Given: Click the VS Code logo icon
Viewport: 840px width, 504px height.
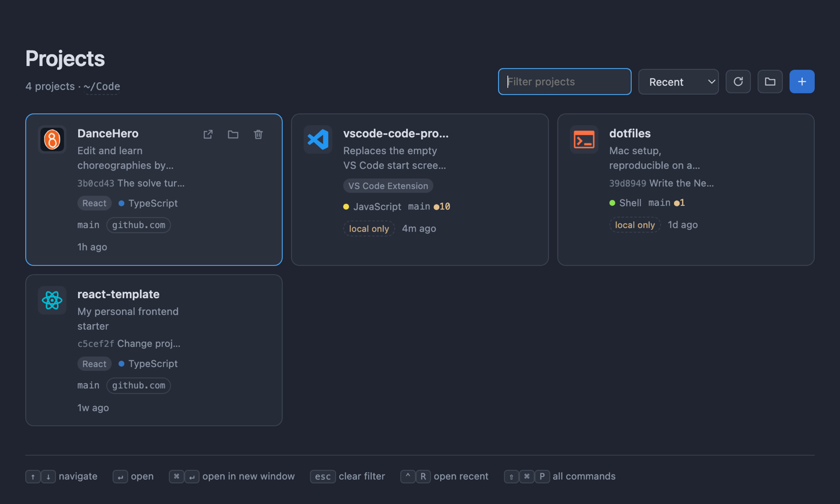Looking at the screenshot, I should 318,140.
